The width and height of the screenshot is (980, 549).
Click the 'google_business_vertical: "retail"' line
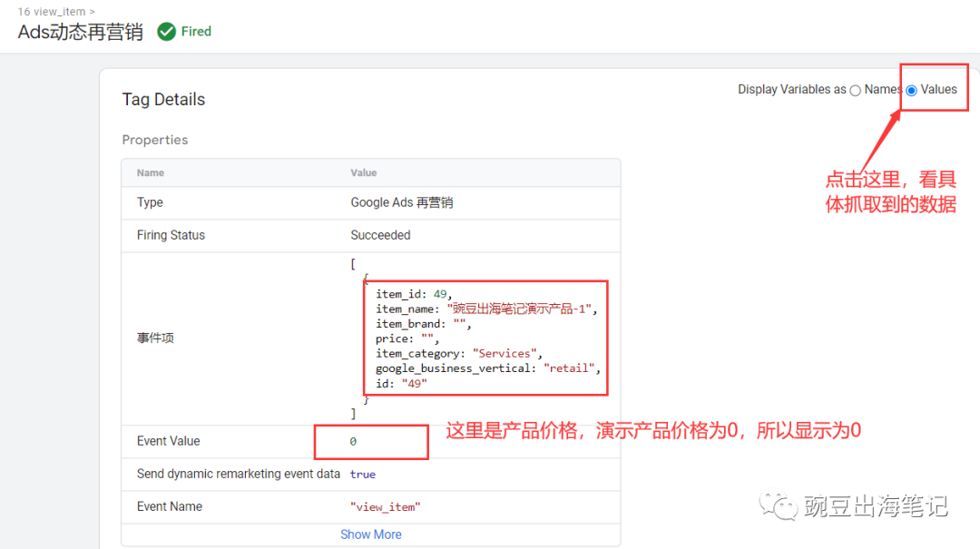(x=488, y=368)
